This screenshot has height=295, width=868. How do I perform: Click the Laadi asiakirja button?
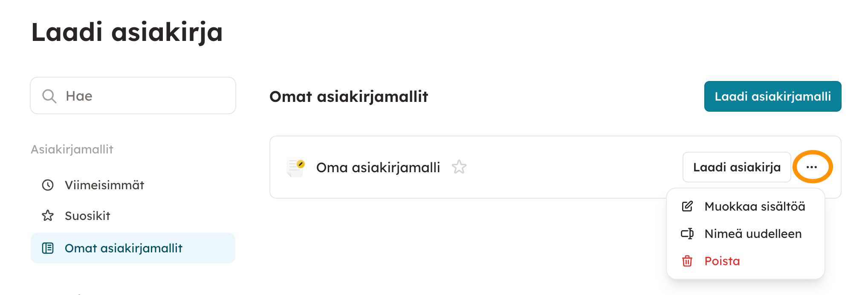pos(736,167)
